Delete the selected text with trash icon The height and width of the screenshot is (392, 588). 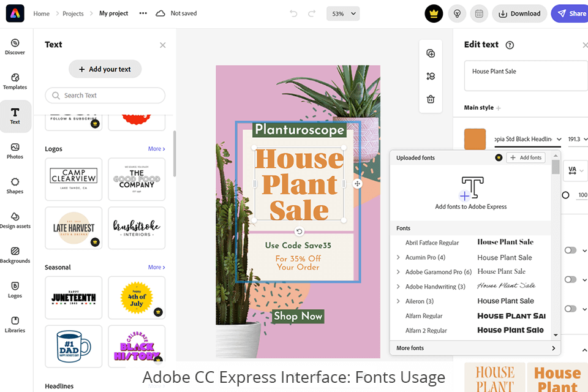pyautogui.click(x=431, y=99)
